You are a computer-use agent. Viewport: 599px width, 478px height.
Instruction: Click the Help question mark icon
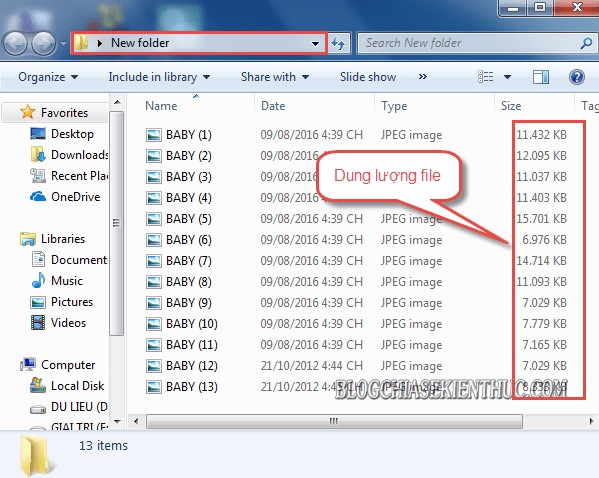coord(576,77)
